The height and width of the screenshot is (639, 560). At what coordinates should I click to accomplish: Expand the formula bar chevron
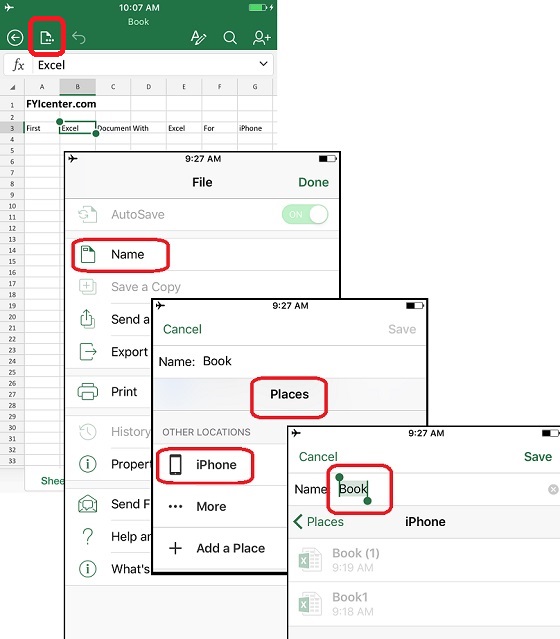(263, 64)
